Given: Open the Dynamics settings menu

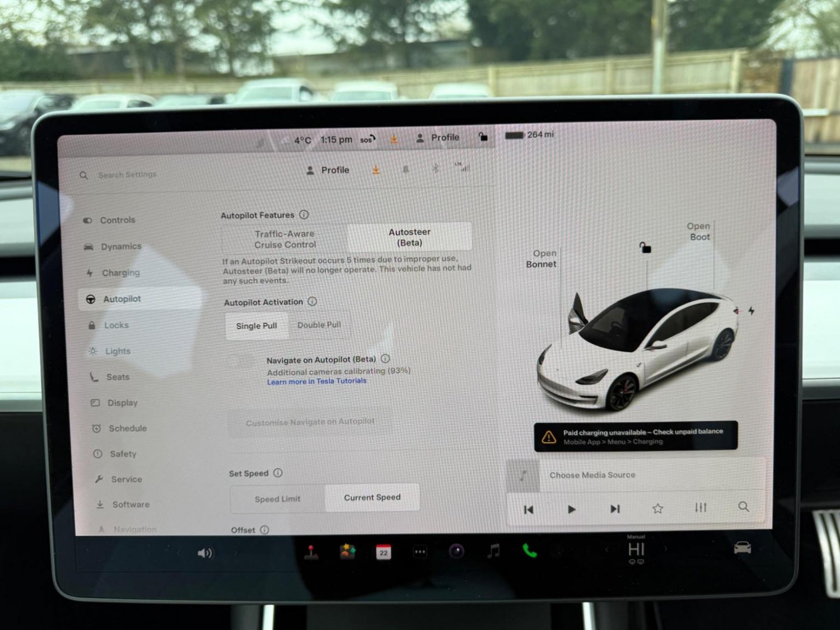Looking at the screenshot, I should click(113, 246).
